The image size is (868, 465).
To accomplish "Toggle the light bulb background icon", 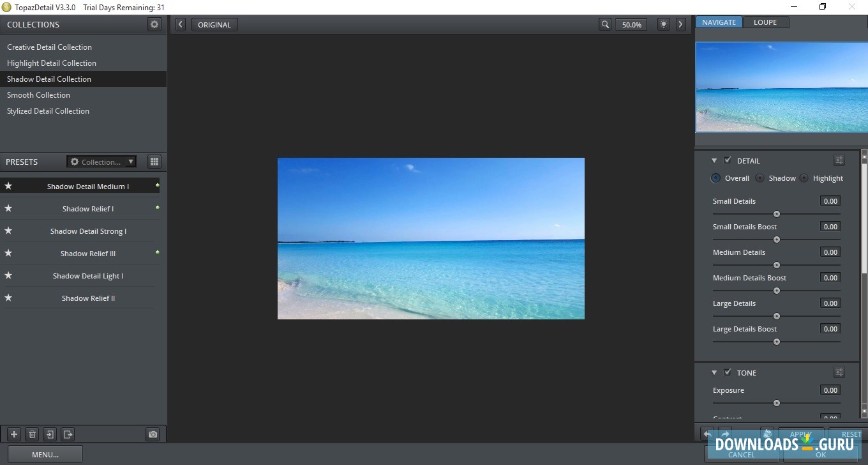I will pyautogui.click(x=664, y=24).
